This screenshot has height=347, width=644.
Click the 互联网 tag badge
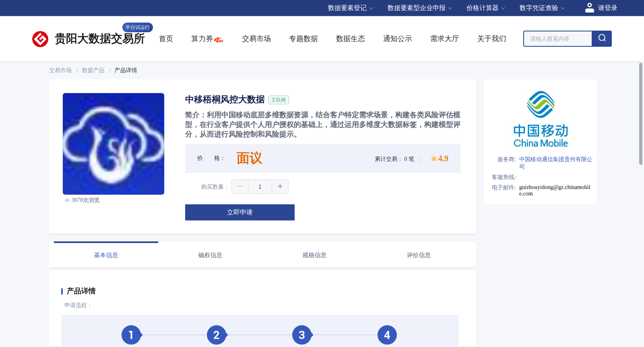(279, 100)
